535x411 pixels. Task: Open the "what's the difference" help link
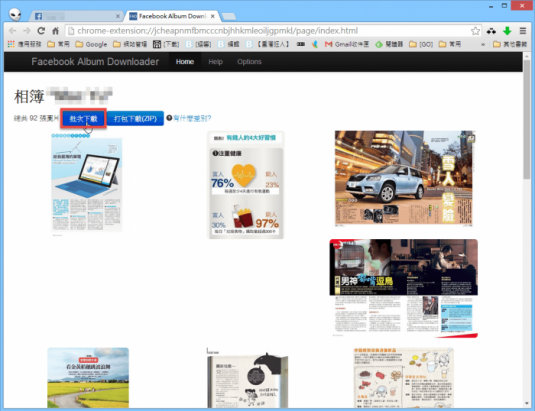click(x=192, y=118)
